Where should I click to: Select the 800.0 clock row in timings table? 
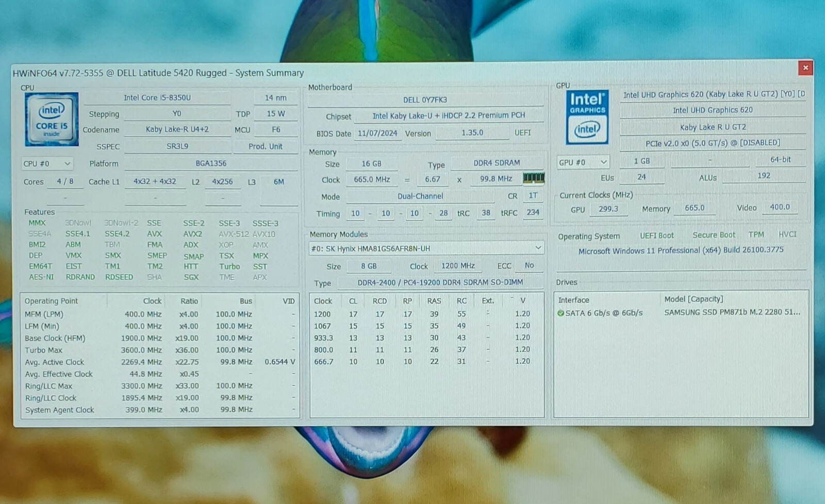tap(426, 349)
